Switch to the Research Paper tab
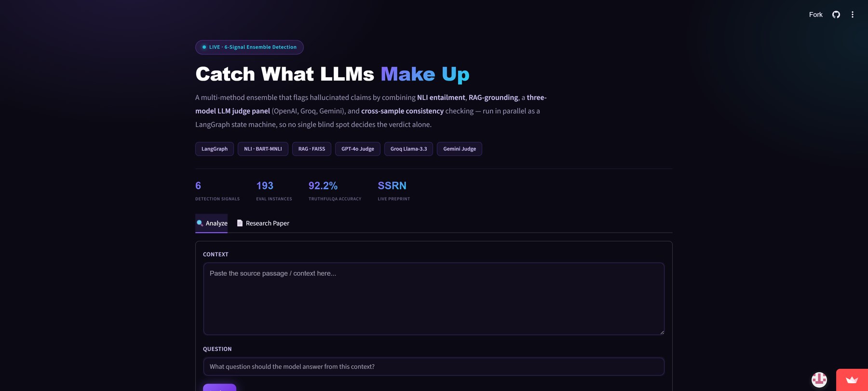This screenshot has height=391, width=868. (x=263, y=223)
